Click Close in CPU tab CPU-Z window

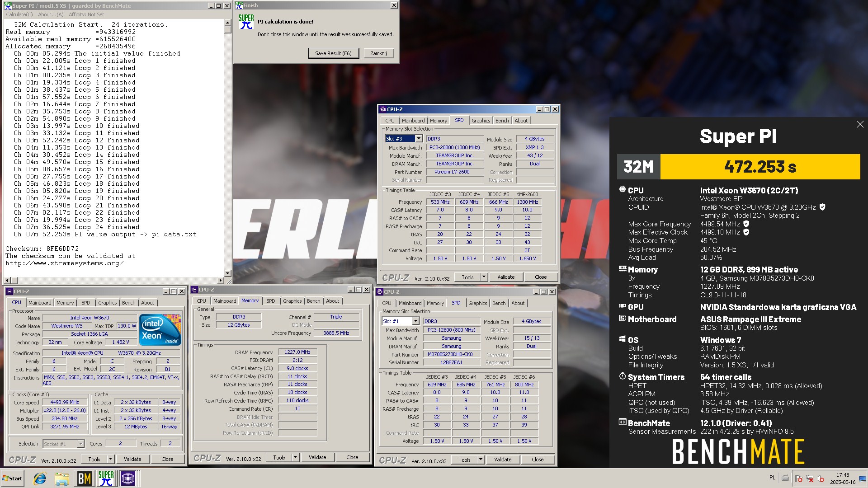167,459
